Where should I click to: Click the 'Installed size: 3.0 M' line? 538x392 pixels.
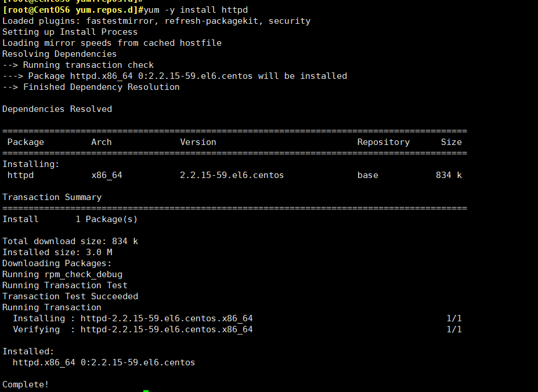pyautogui.click(x=57, y=252)
